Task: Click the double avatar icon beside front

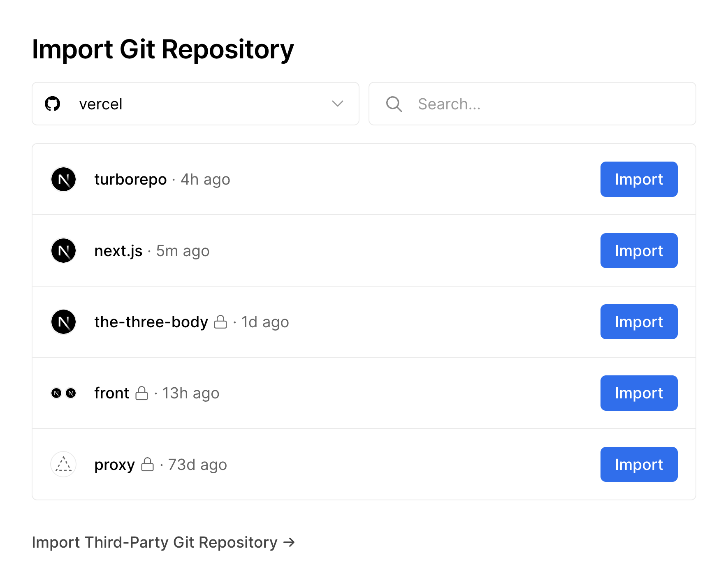Action: (63, 393)
